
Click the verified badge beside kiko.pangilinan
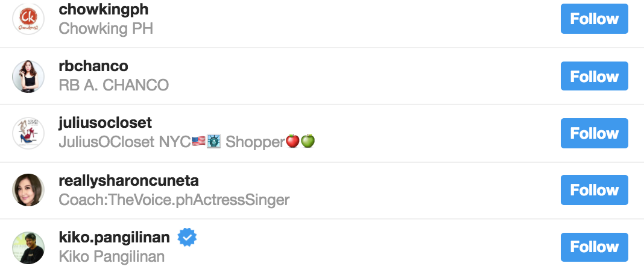click(188, 238)
